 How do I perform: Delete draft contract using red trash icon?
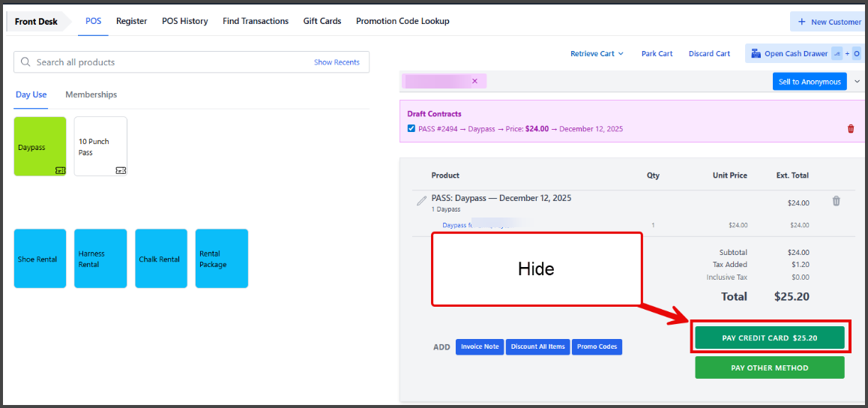pyautogui.click(x=850, y=129)
